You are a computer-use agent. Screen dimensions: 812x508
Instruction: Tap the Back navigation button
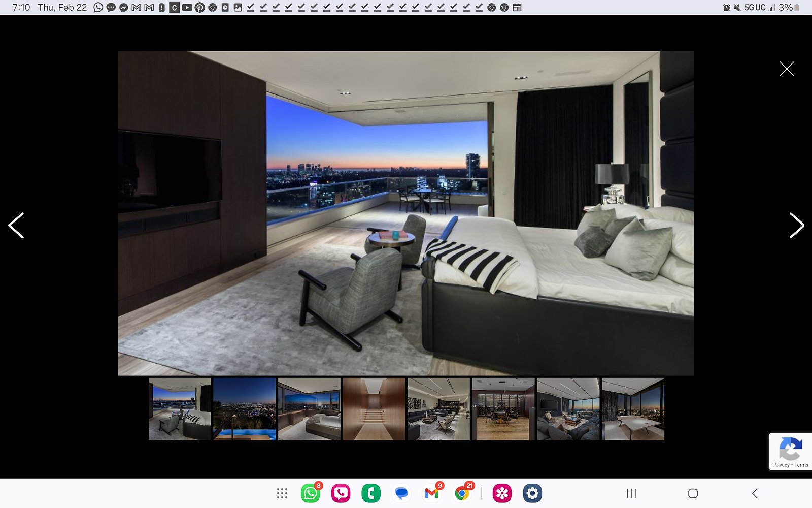click(x=755, y=493)
